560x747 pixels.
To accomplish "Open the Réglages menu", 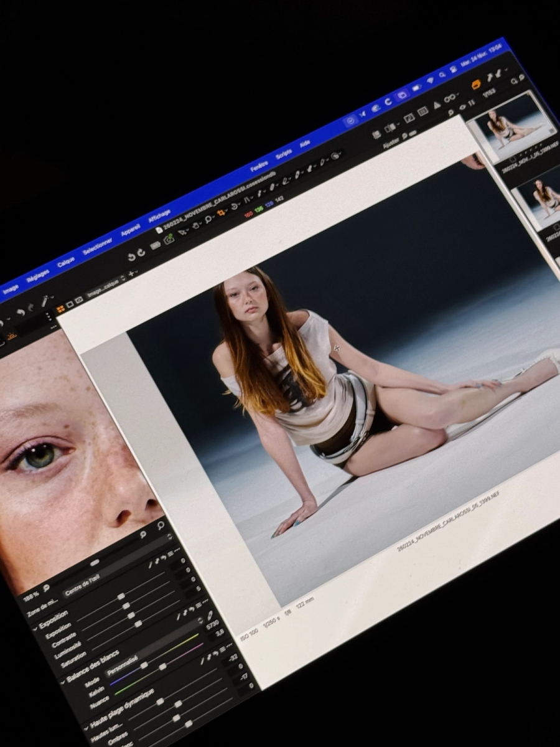I will tap(38, 276).
